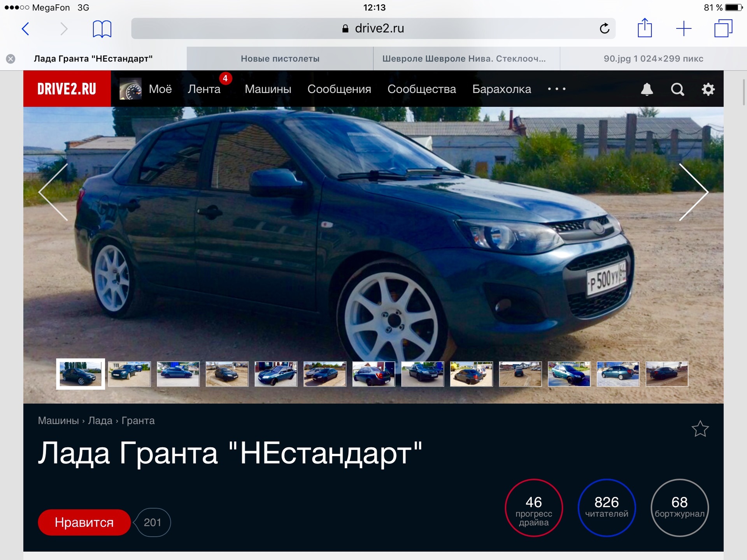747x560 pixels.
Task: Expand the three-dot more menu
Action: (557, 89)
